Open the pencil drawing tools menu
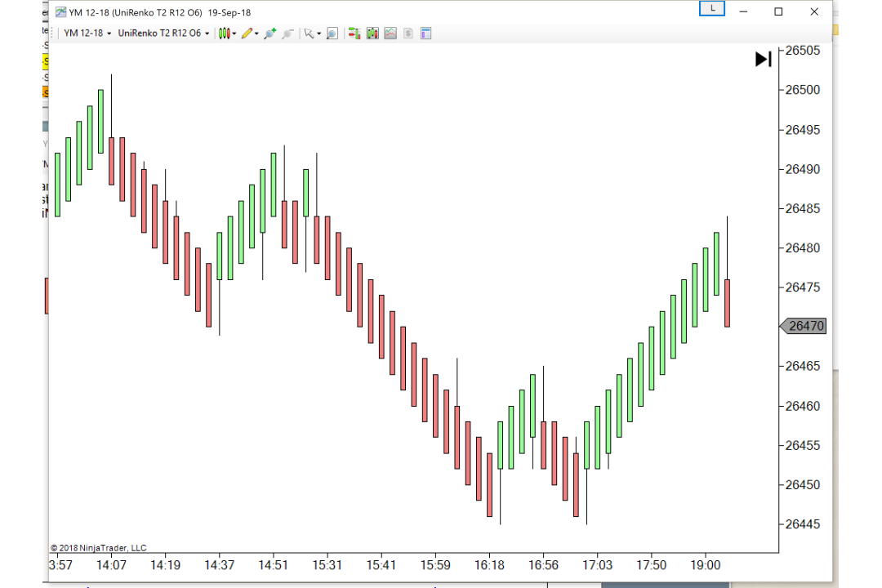Screen dimensions: 882x588 coord(250,33)
